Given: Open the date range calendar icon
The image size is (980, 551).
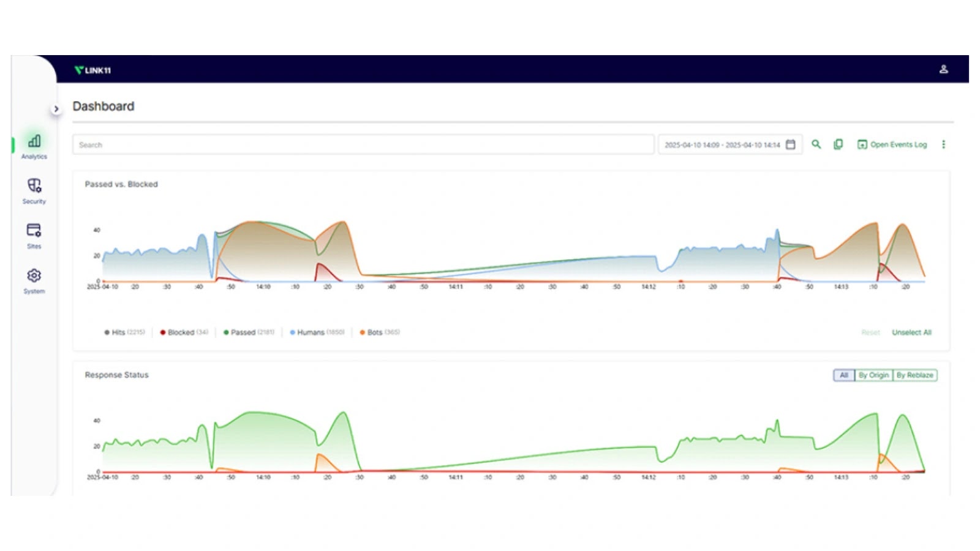Looking at the screenshot, I should (x=791, y=144).
